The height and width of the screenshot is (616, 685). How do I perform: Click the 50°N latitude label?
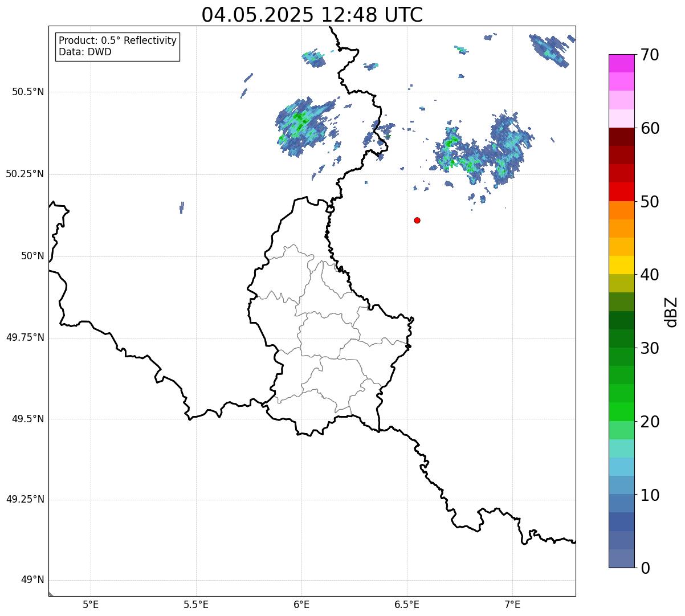point(32,256)
